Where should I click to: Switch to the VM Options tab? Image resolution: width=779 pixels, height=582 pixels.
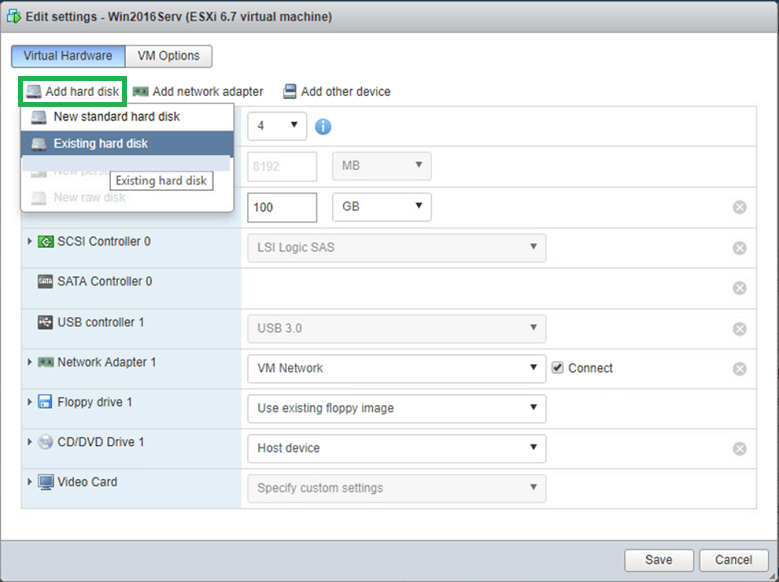pyautogui.click(x=169, y=56)
